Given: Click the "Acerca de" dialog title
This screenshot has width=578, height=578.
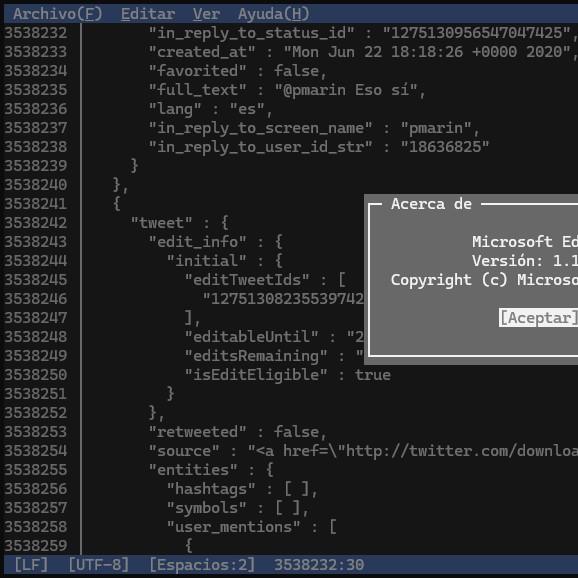Looking at the screenshot, I should click(x=431, y=204).
